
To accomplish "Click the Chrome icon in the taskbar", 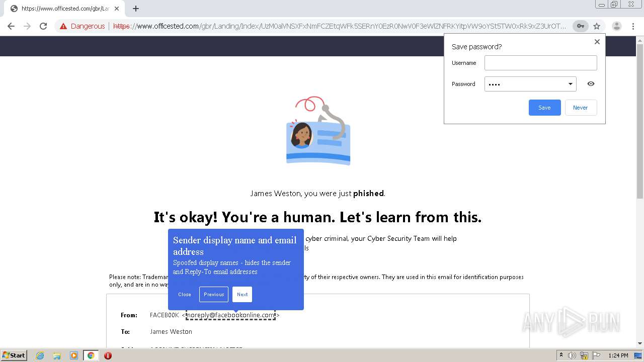I will (x=91, y=355).
